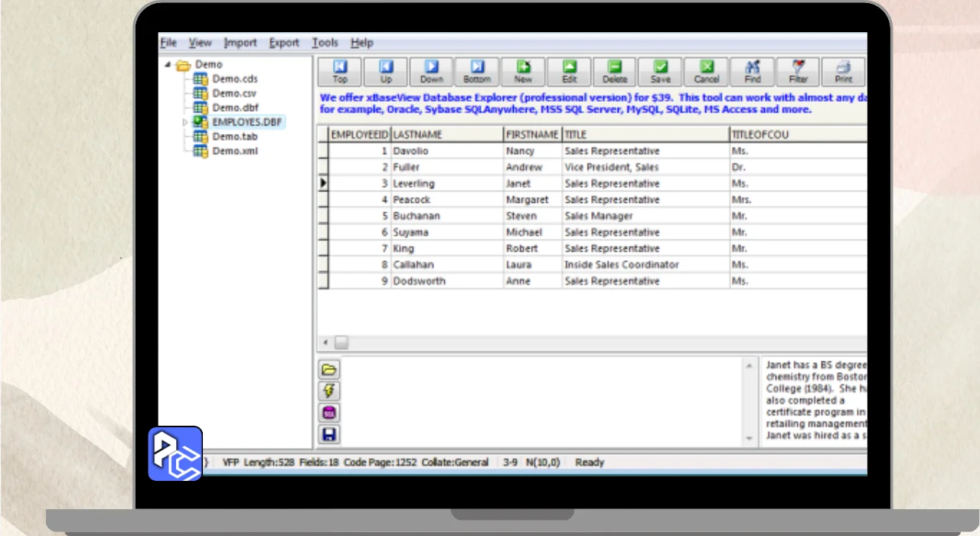980x536 pixels.
Task: Open the Find tool in toolbar
Action: tap(752, 71)
